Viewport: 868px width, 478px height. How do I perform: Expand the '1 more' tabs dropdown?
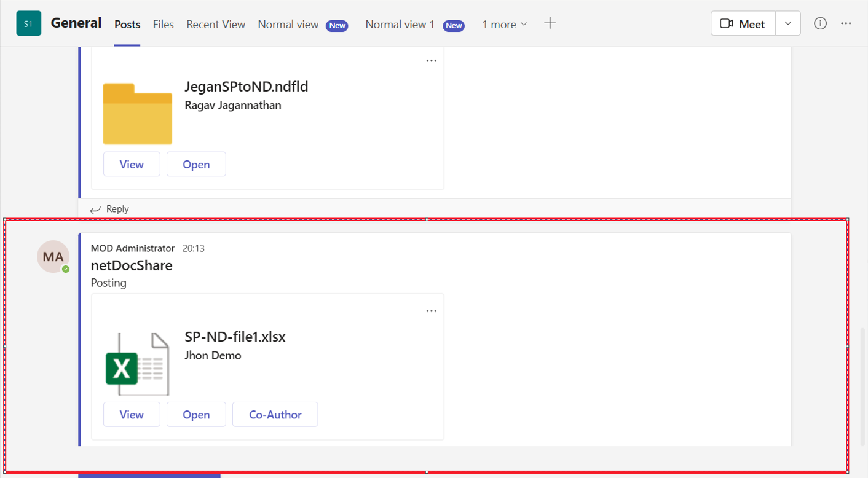click(x=505, y=25)
